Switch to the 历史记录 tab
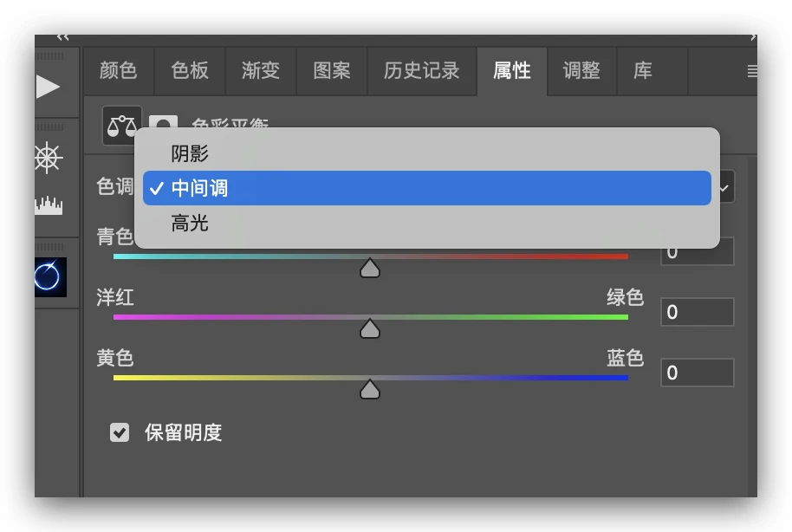 (421, 71)
